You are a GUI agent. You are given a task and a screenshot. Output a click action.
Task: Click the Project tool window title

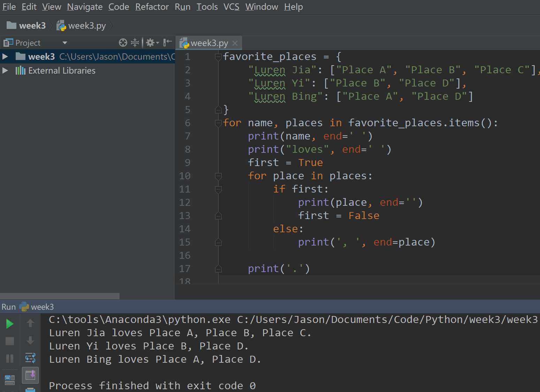tap(28, 43)
